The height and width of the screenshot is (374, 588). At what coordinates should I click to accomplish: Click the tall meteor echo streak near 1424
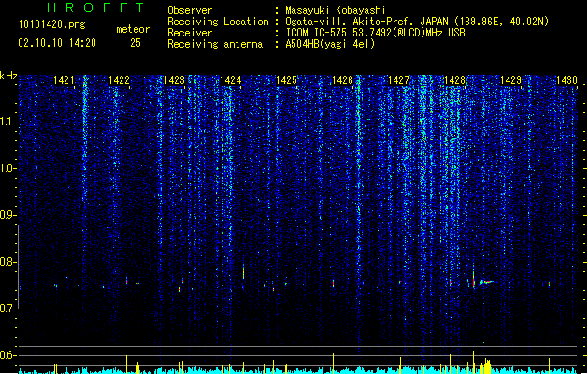coord(243,271)
